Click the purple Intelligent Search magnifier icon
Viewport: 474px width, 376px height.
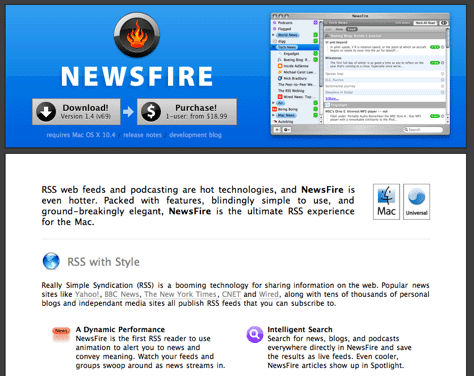(255, 334)
